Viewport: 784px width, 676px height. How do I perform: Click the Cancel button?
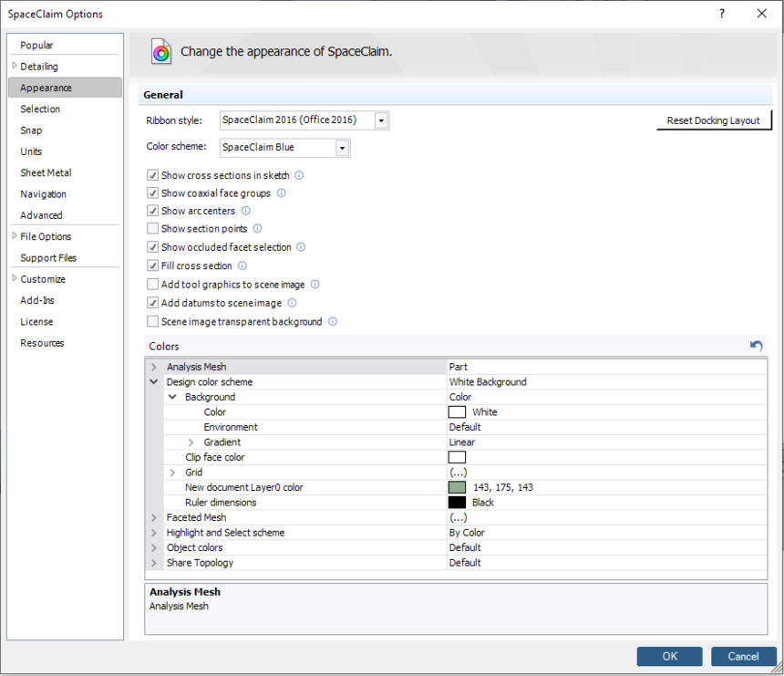[x=744, y=657]
